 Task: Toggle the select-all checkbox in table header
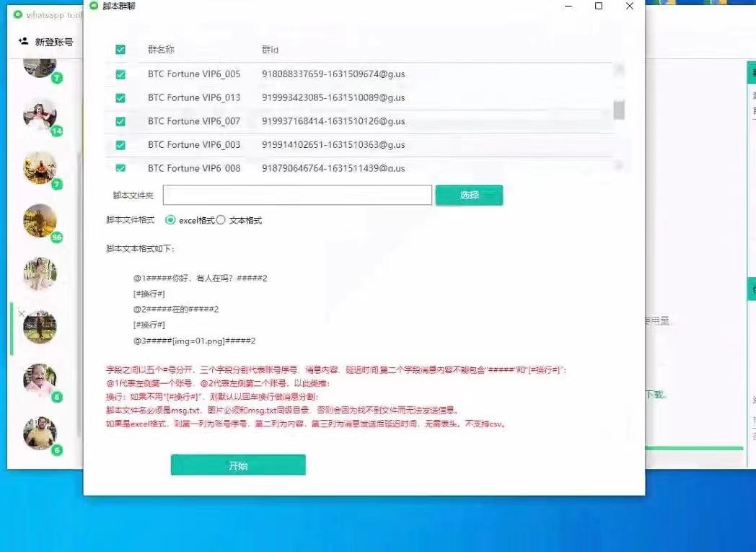[x=120, y=50]
